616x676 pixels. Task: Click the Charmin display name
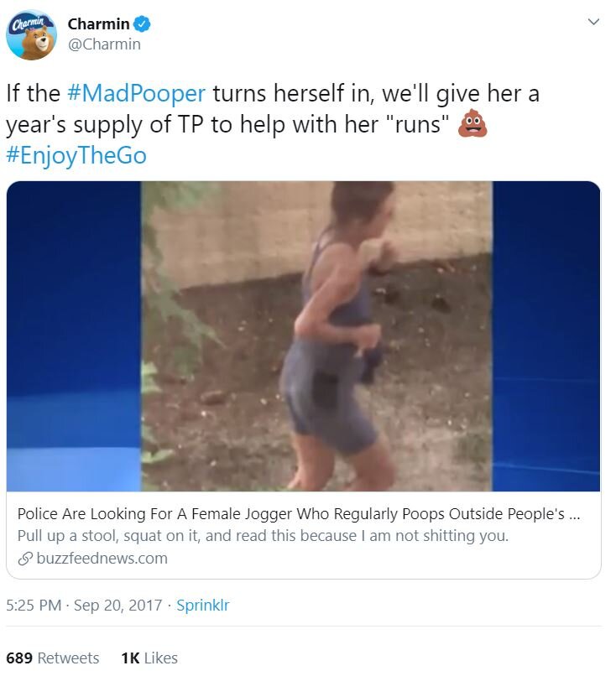(98, 24)
